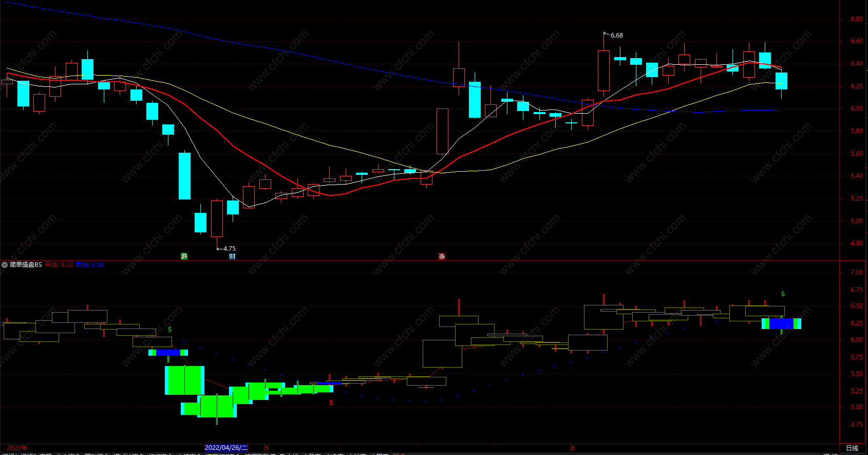Click the 2022年 timeline label
The width and height of the screenshot is (868, 455).
click(x=17, y=448)
